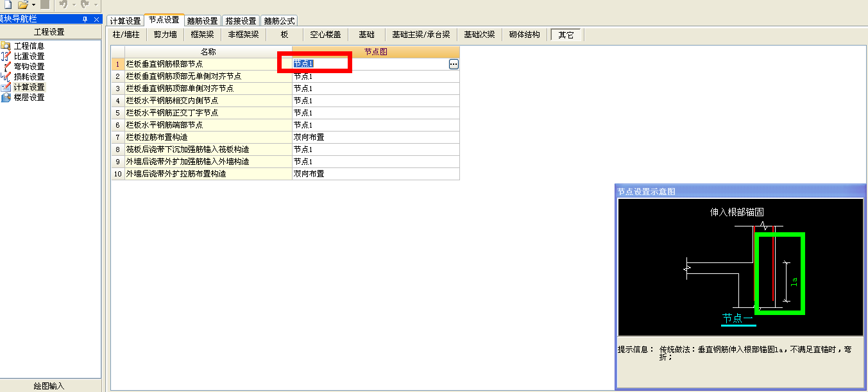The image size is (868, 392).
Task: Click the ellipsis button in row 1
Action: pos(454,64)
